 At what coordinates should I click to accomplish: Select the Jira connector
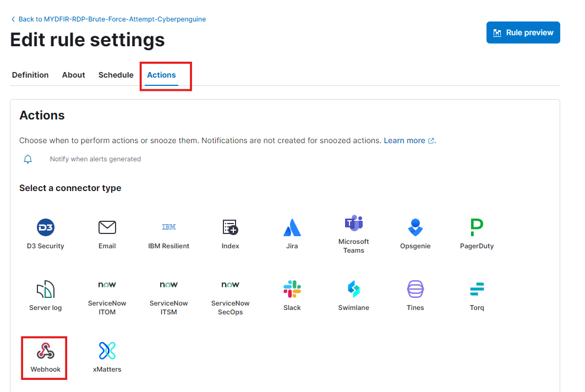[292, 234]
